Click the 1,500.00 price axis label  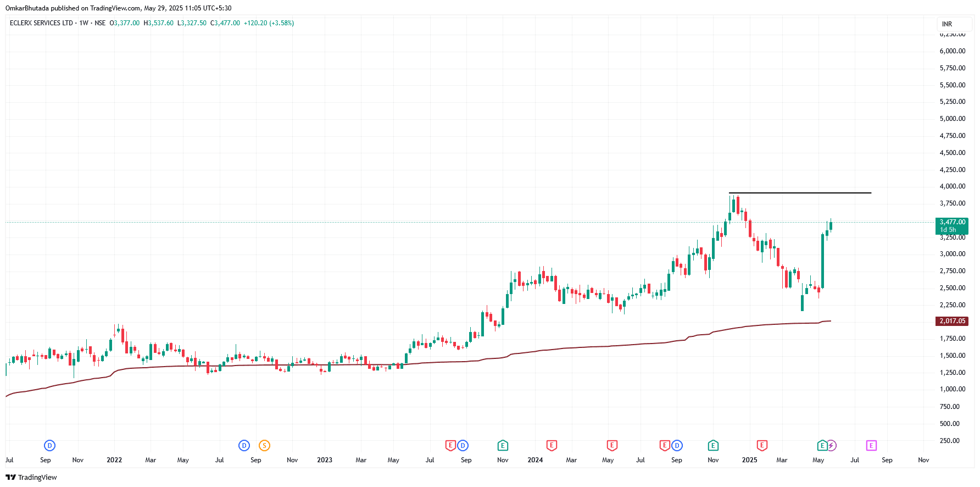953,356
